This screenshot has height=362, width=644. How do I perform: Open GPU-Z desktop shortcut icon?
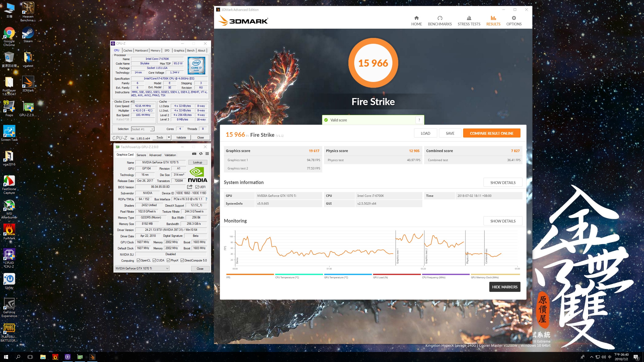pos(28,109)
